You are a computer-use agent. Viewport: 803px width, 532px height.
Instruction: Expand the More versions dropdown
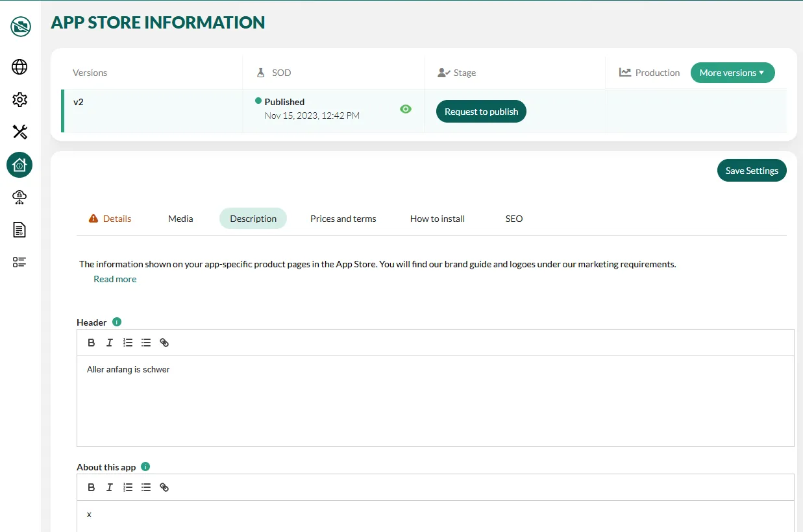[732, 73]
